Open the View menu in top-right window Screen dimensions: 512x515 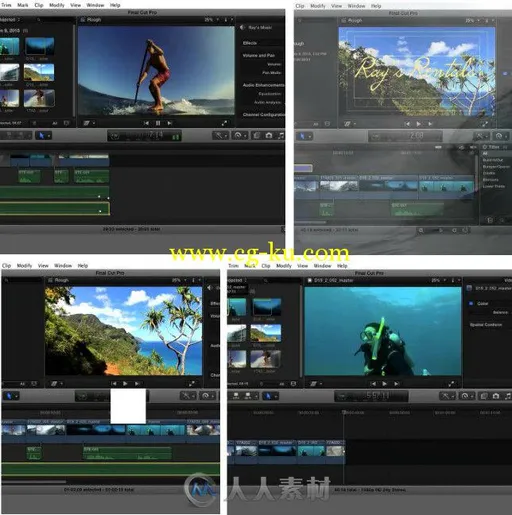pyautogui.click(x=336, y=6)
